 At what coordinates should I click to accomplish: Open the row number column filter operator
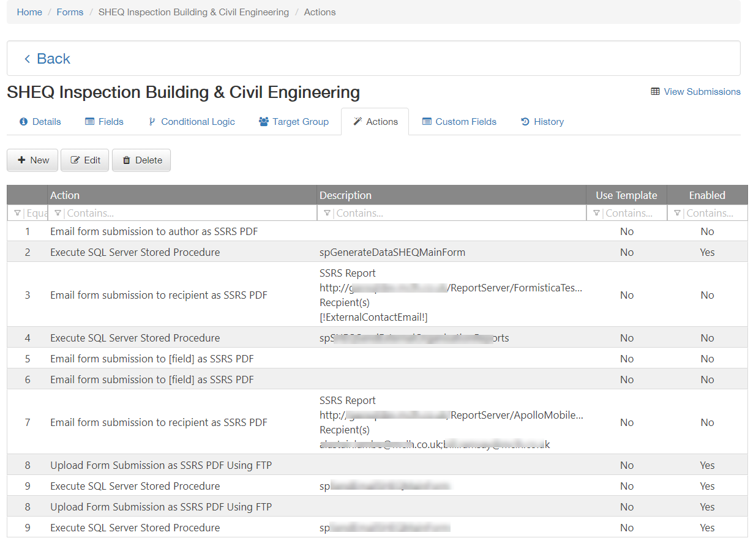(17, 213)
